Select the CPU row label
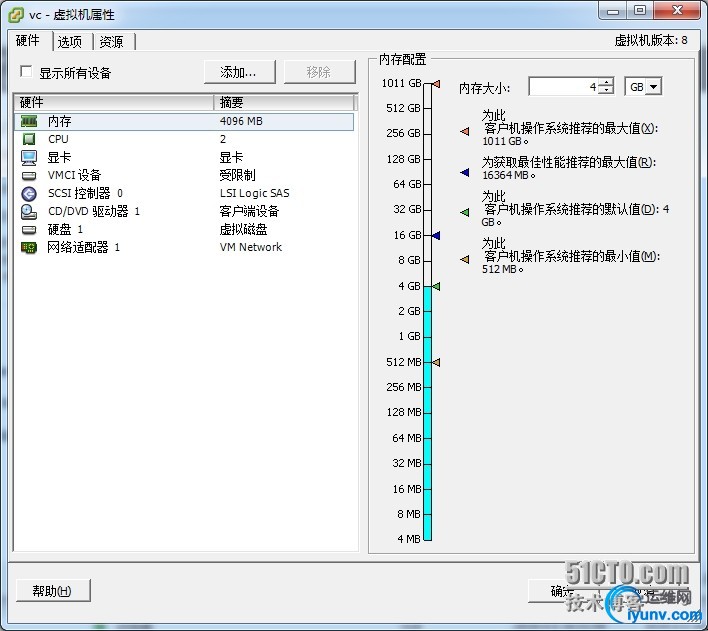The image size is (708, 631). 58,139
